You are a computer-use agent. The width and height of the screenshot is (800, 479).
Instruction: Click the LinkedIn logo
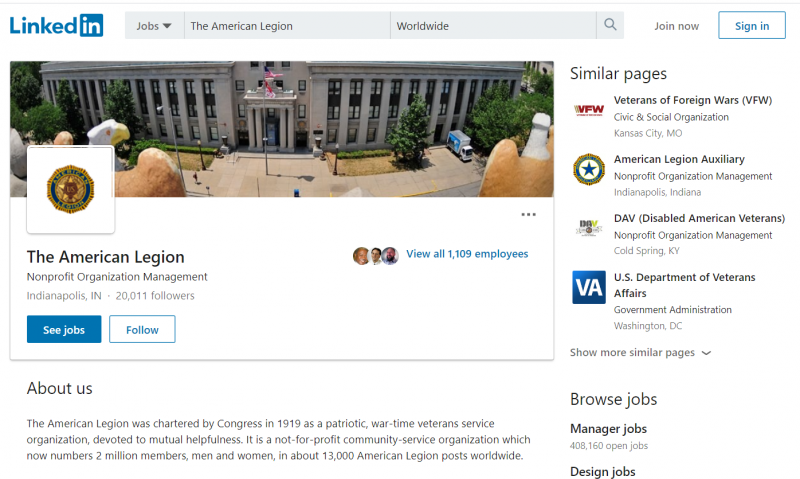click(x=56, y=26)
